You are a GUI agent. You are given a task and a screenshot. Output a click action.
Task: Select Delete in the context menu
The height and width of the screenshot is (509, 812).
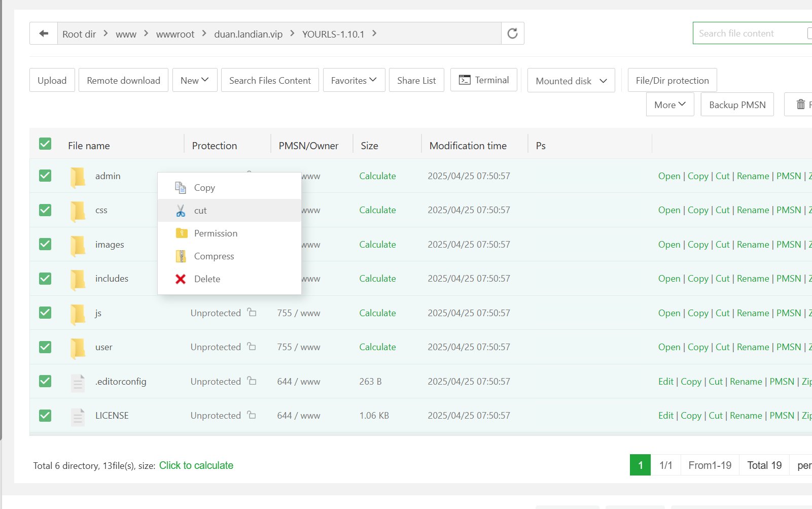207,279
